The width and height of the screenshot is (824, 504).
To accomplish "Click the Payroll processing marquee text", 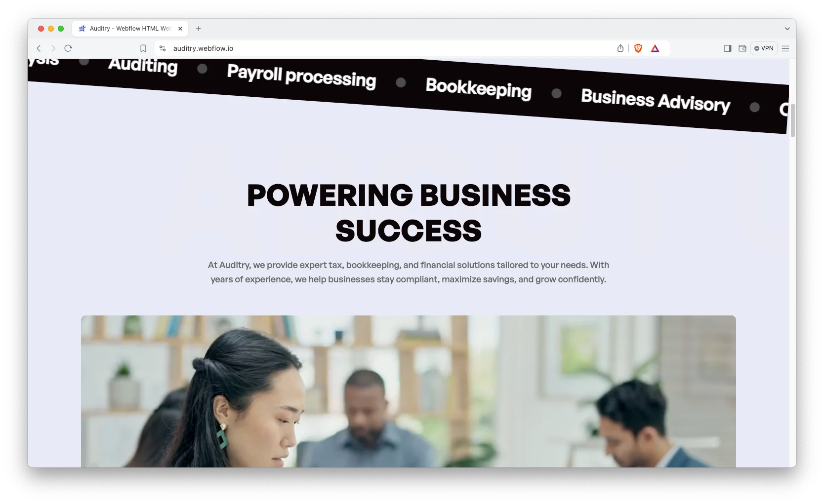I will (301, 77).
